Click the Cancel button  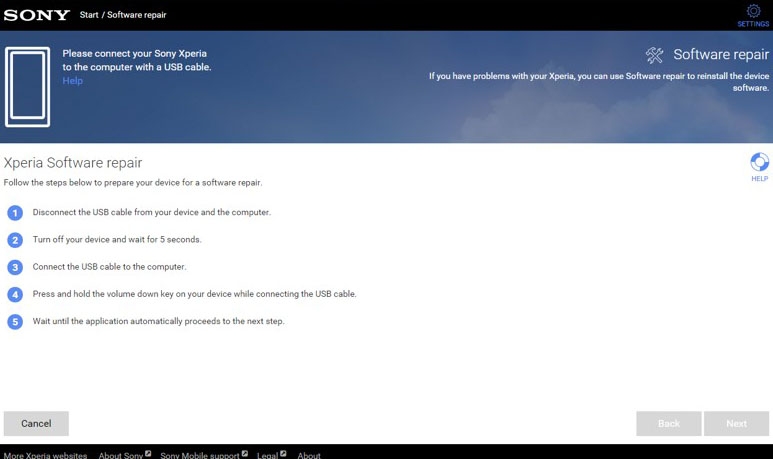tap(36, 424)
